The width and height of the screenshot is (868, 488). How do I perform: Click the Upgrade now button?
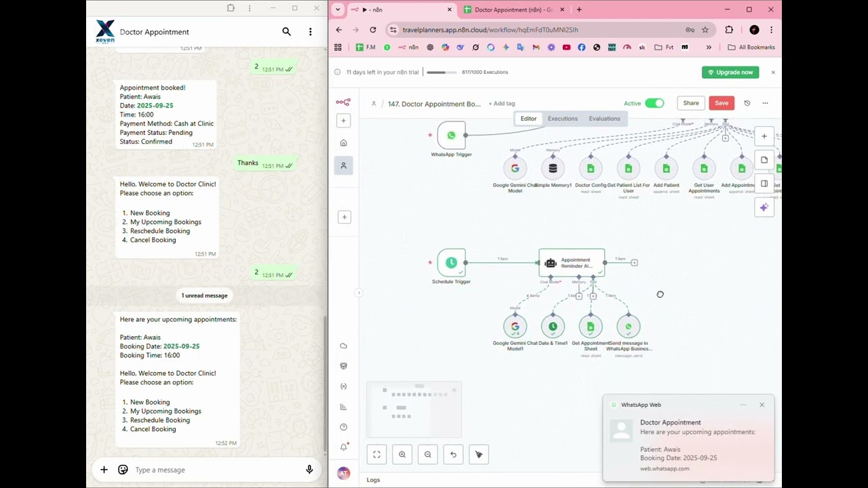tap(730, 73)
